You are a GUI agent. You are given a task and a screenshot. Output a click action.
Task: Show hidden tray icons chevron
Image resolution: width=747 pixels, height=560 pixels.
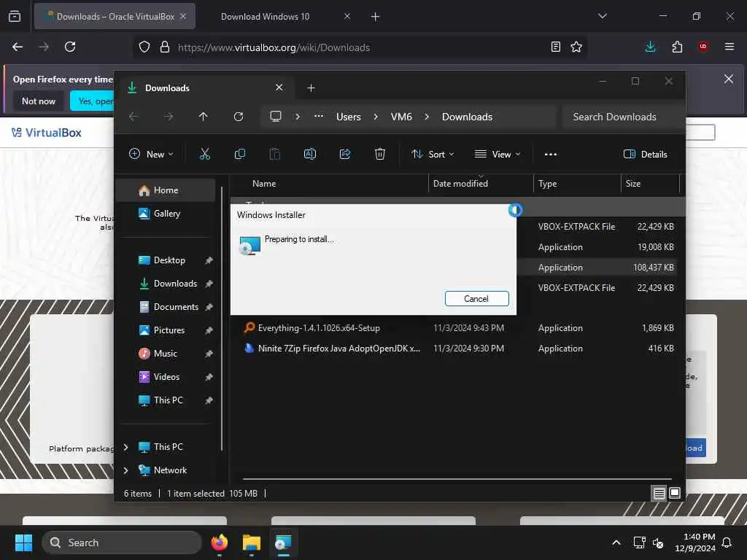tap(616, 542)
